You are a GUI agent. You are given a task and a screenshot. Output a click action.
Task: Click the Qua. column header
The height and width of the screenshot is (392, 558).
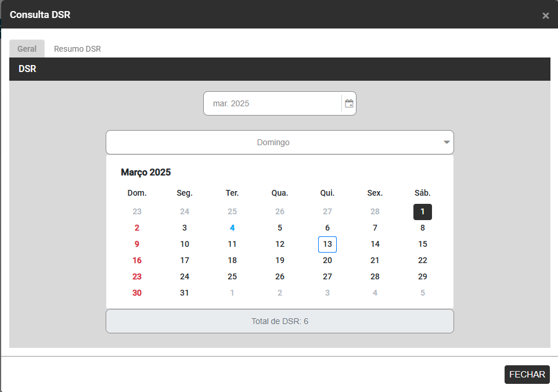pyautogui.click(x=280, y=193)
